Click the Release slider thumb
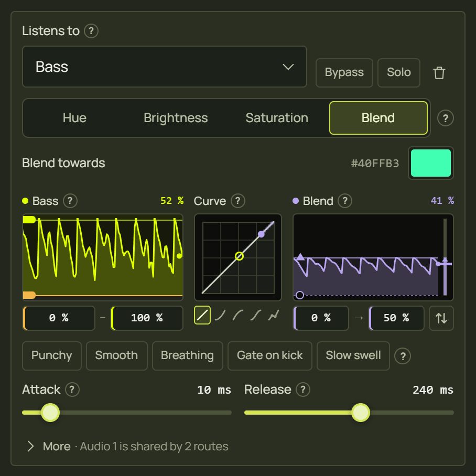 (361, 413)
